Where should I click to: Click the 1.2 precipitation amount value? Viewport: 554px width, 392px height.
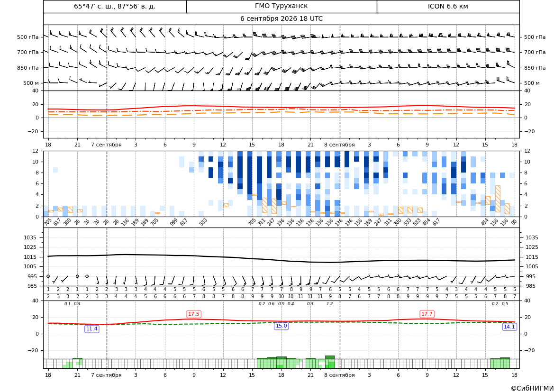(330, 304)
